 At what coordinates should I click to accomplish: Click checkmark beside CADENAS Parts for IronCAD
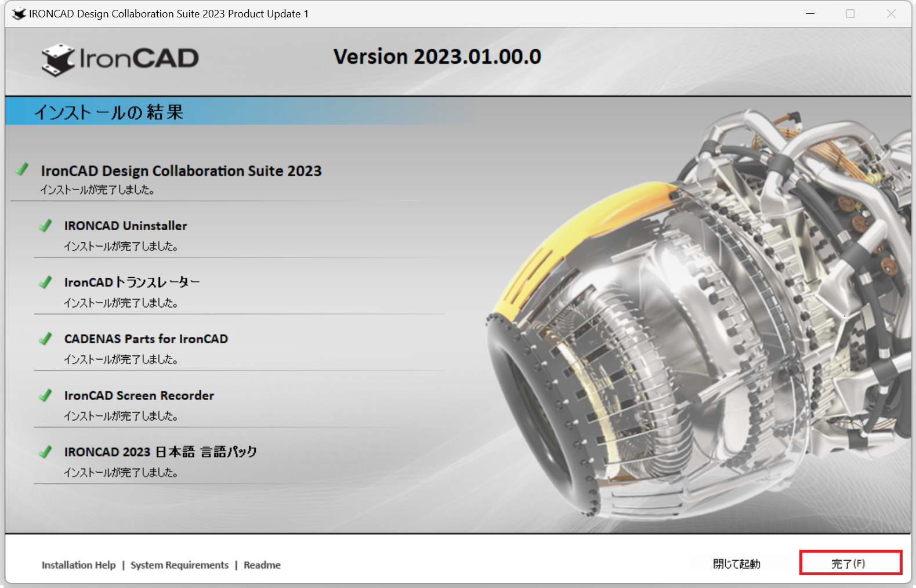point(45,339)
